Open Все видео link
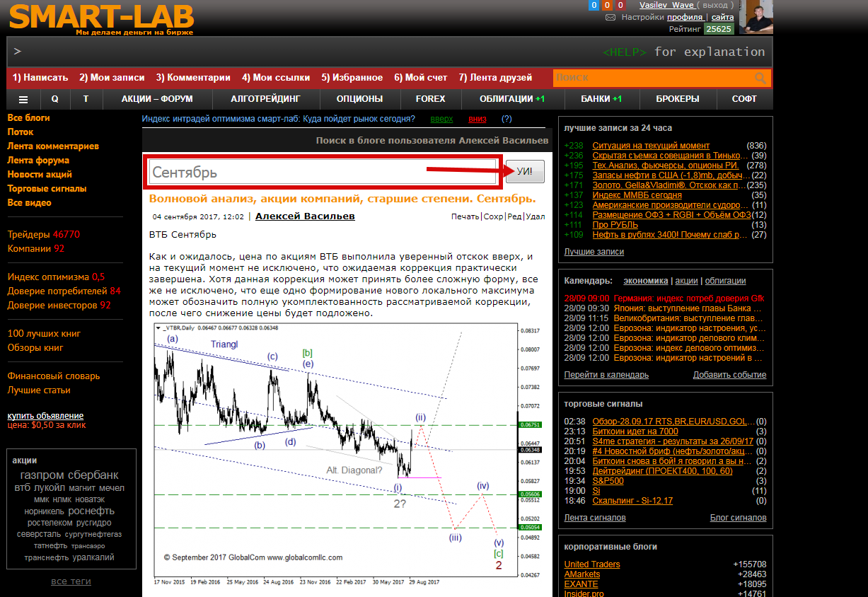Viewport: 868px width, 597px height. [29, 203]
